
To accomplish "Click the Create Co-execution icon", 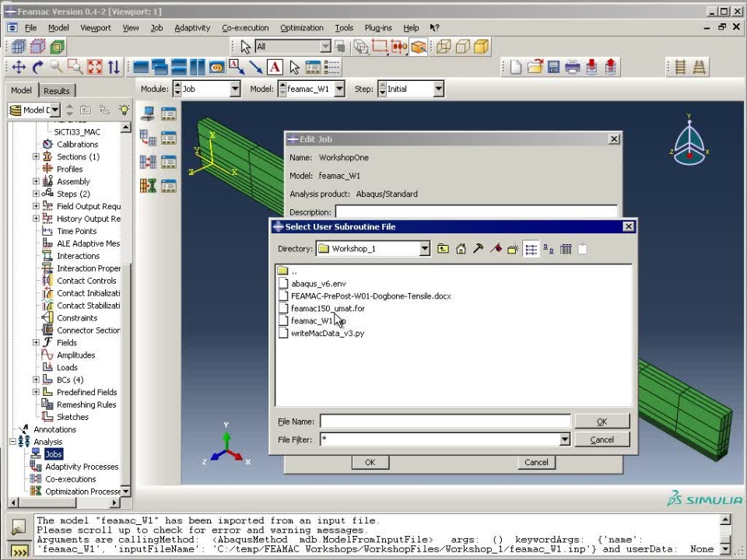I will coord(148,162).
